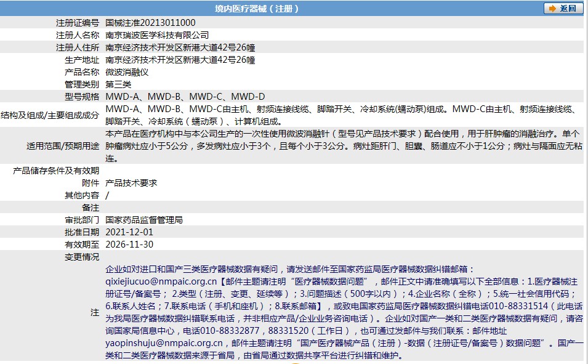Click the 结构及组成/主要组成成分 label

tap(50, 115)
